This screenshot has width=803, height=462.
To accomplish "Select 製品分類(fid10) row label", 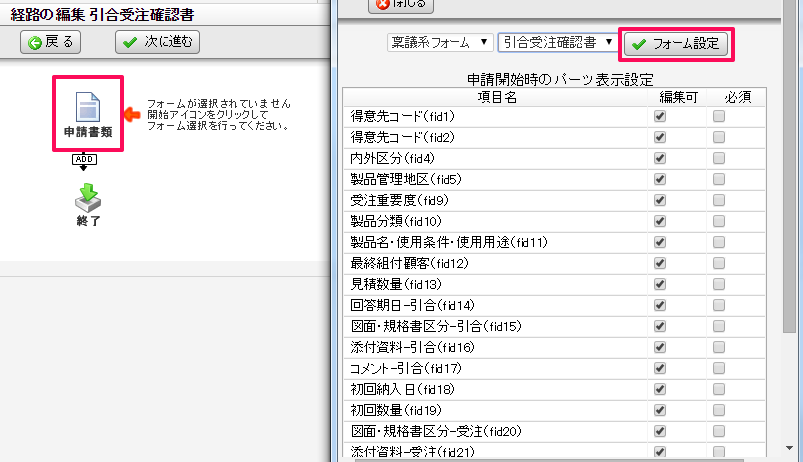I will coord(396,221).
